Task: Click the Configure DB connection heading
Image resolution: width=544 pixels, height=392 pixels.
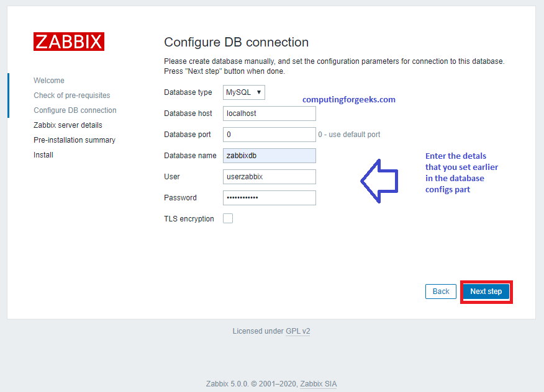Action: (236, 42)
